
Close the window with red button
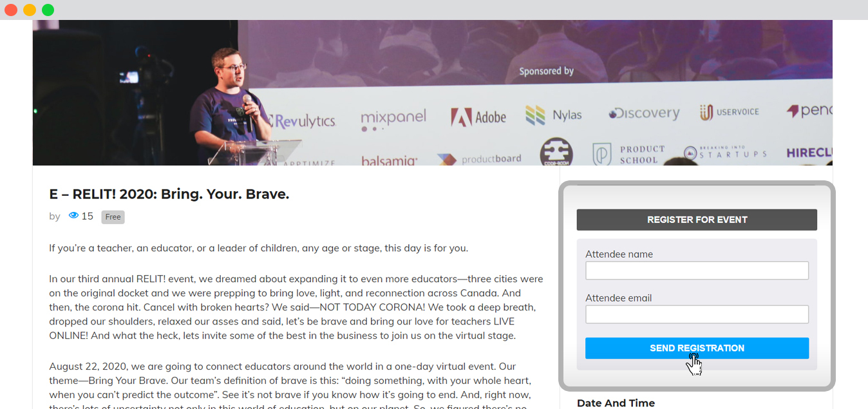click(11, 10)
